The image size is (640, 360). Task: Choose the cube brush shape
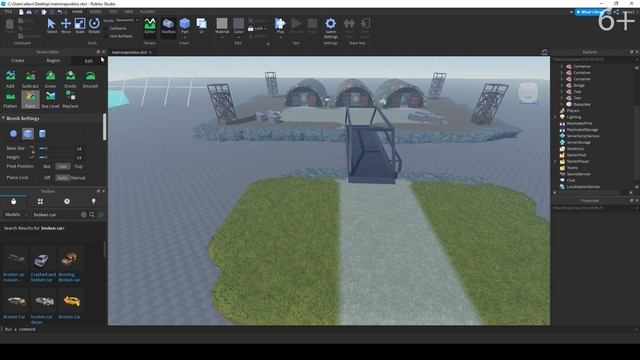point(28,133)
